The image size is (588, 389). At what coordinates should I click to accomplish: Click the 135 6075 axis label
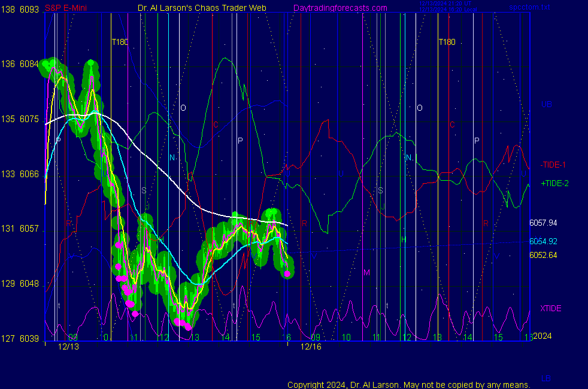[20, 119]
